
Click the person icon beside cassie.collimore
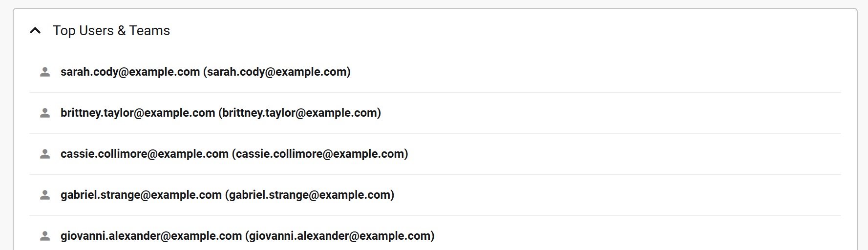[x=45, y=154]
